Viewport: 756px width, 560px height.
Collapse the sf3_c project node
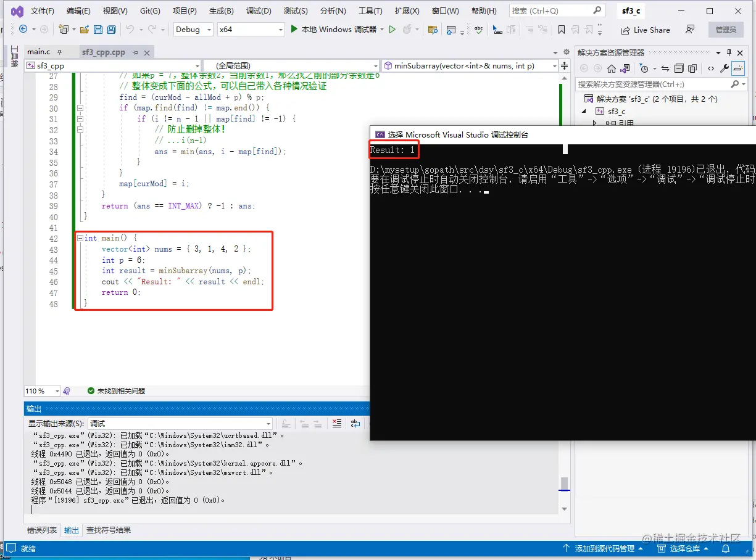click(584, 111)
